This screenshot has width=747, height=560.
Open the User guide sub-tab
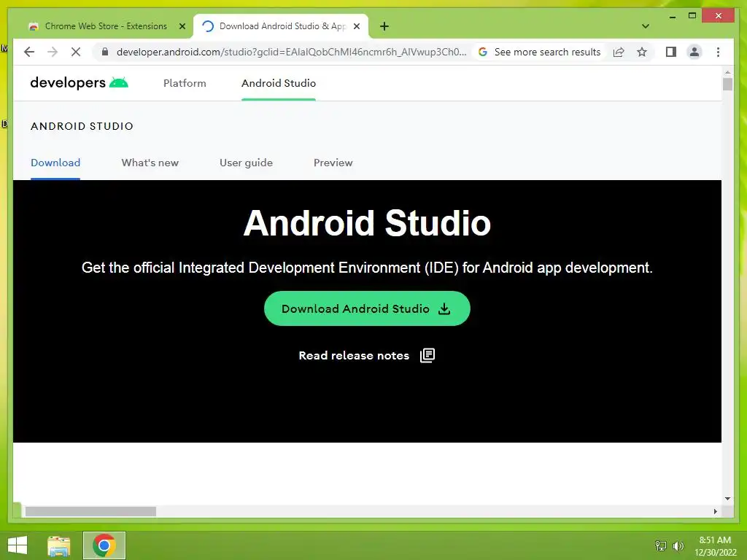pyautogui.click(x=247, y=163)
